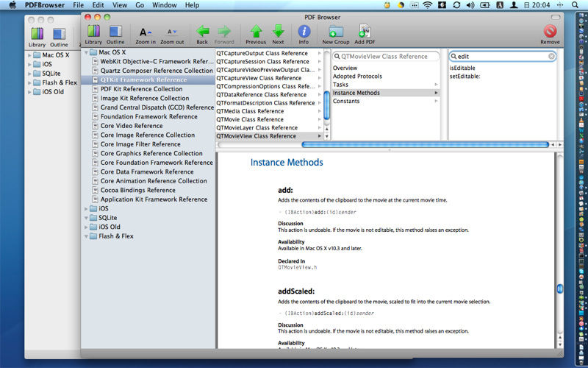The image size is (588, 368).
Task: Open the Wi-Fi menu bar icon
Action: 428,5
